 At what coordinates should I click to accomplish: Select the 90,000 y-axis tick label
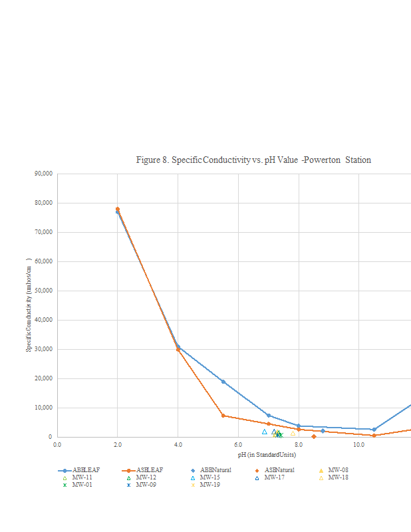point(43,174)
